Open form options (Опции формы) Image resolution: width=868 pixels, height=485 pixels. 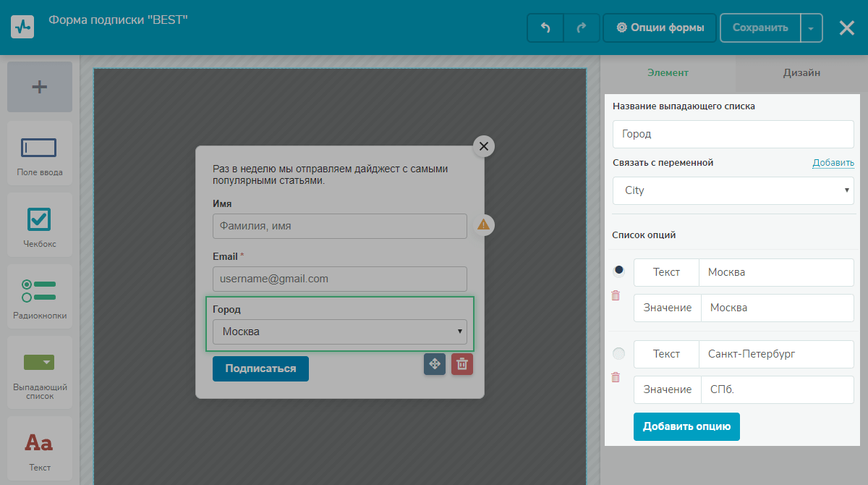(x=660, y=28)
